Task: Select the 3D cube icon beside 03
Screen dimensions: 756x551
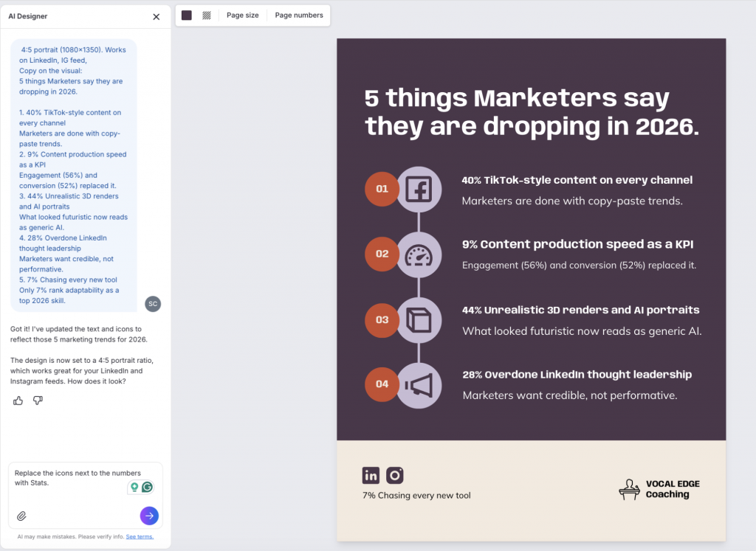Action: pos(419,320)
